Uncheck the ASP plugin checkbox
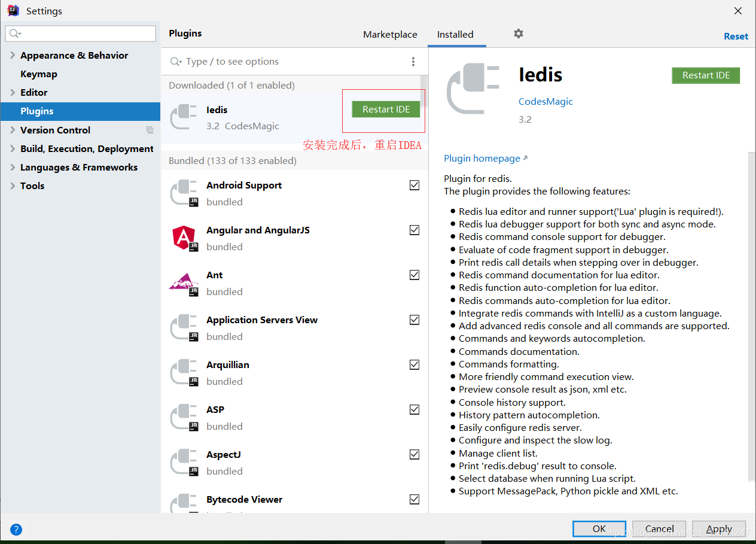Screen dimensions: 756x544 point(414,409)
